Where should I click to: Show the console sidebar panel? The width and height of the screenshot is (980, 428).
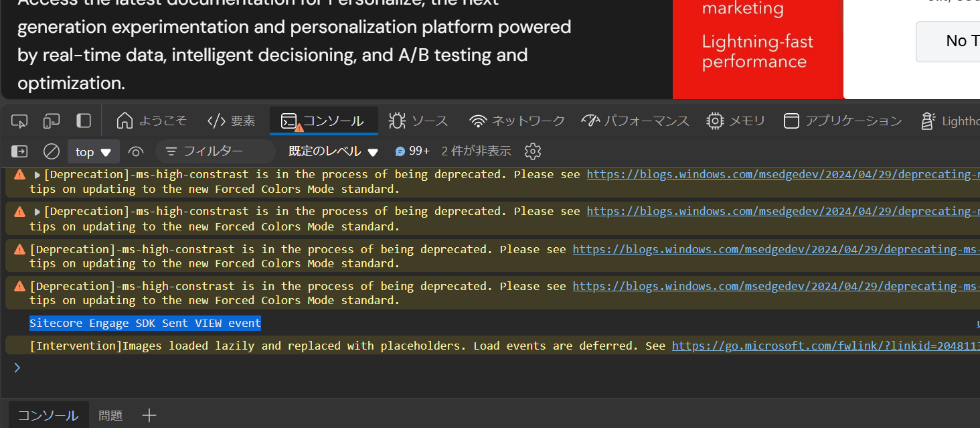[19, 152]
